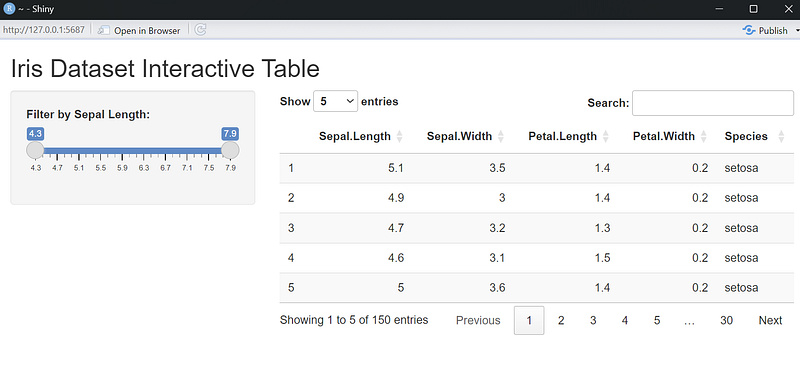
Task: Sort table by Species arrows
Action: [781, 136]
